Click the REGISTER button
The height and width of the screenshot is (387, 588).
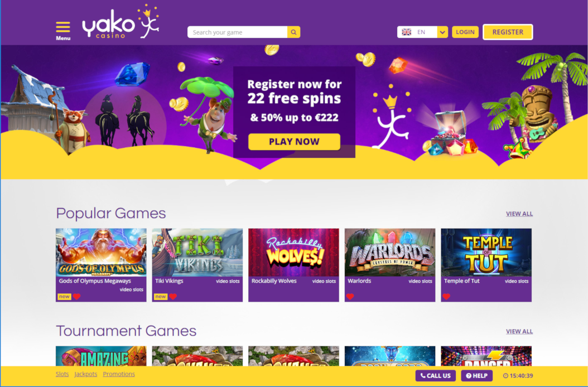[x=508, y=32]
